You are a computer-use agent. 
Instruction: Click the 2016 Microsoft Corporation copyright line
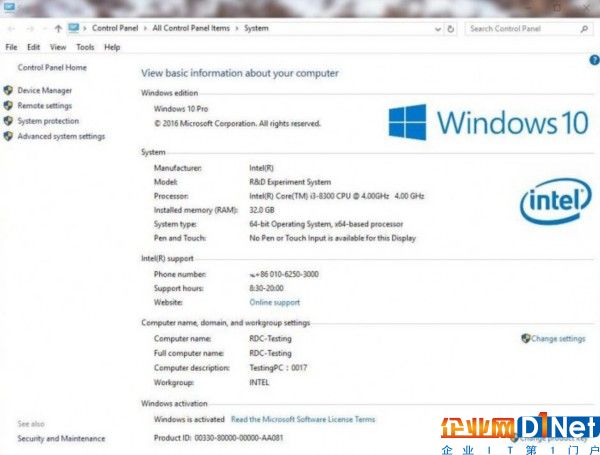tap(237, 124)
